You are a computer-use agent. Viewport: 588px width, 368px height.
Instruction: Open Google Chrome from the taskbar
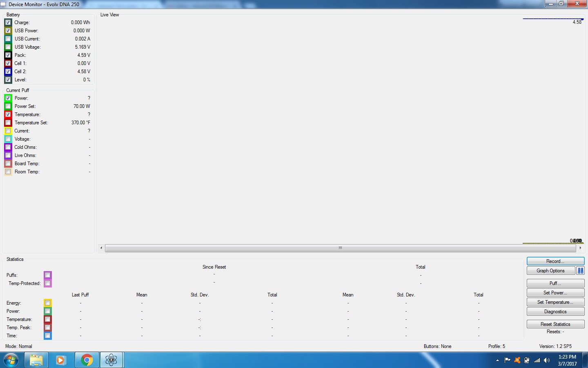click(87, 360)
